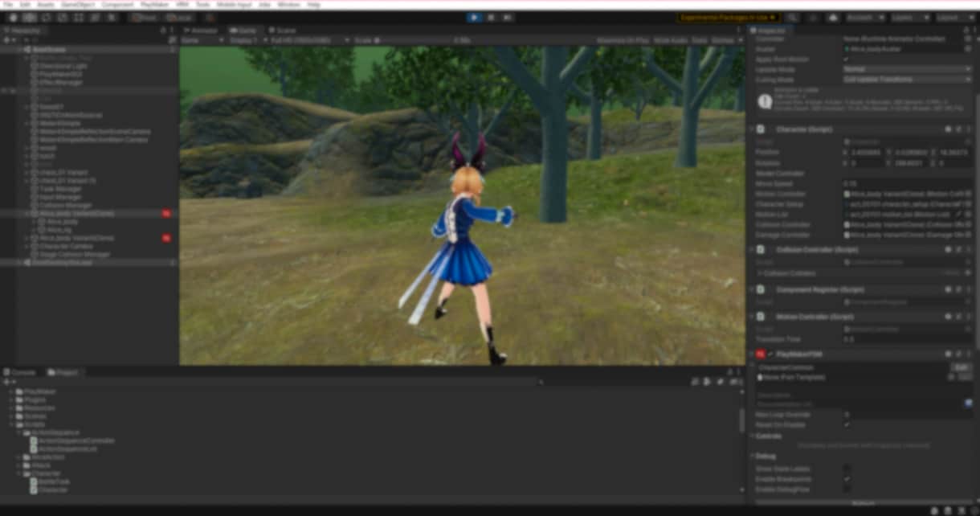Click the Position X value field
The height and width of the screenshot is (516, 980).
click(x=866, y=152)
